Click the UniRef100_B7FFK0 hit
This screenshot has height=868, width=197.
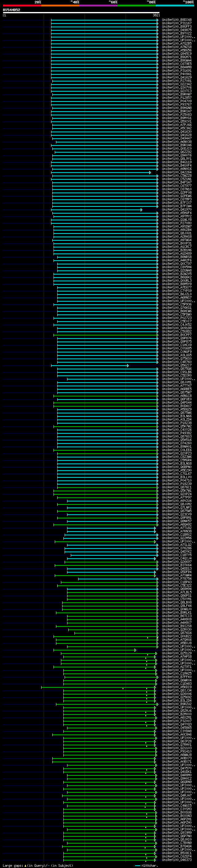point(176,676)
